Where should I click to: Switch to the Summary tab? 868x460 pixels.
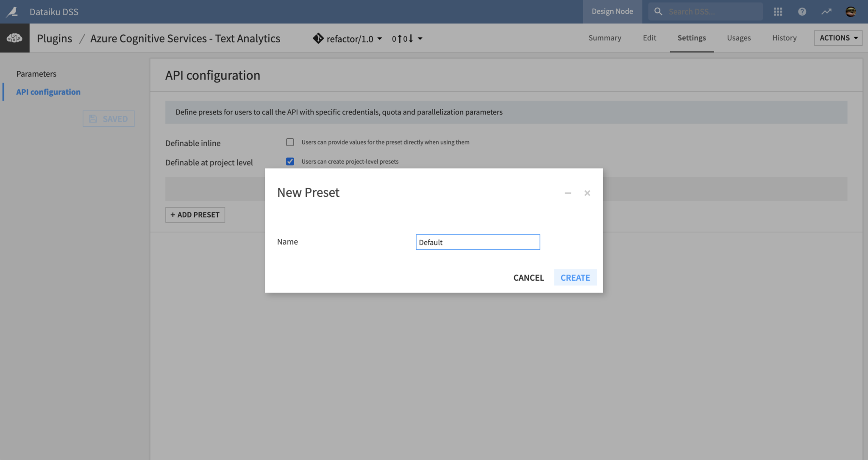(x=605, y=38)
